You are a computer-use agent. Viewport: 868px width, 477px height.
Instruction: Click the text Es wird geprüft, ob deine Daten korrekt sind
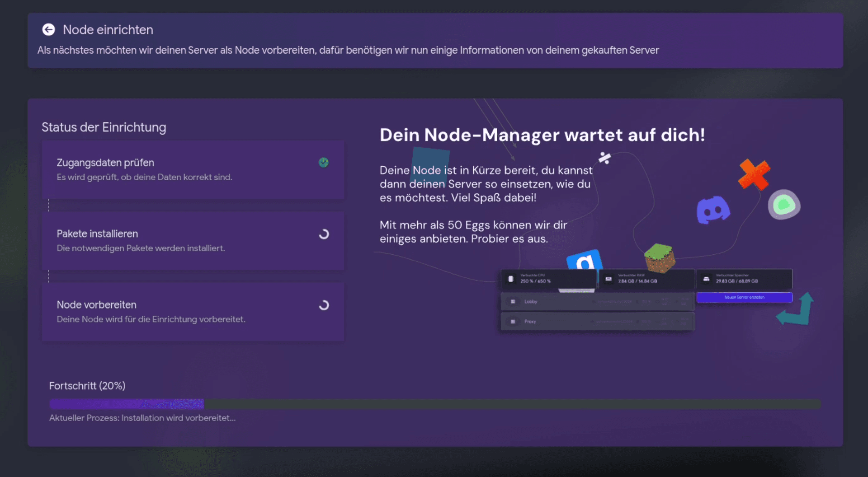(144, 177)
